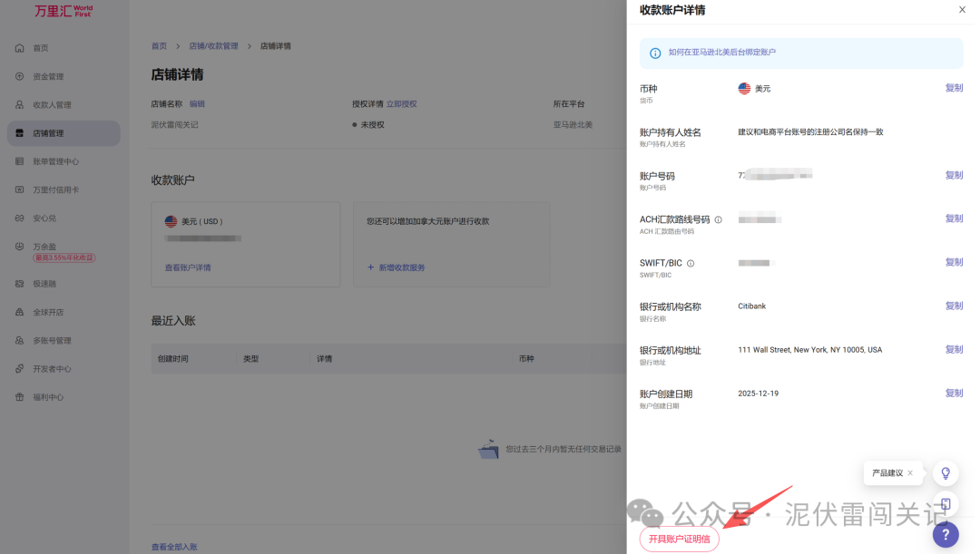Image resolution: width=980 pixels, height=554 pixels.
Task: Select 安心兑 in the navigation
Action: 53,218
